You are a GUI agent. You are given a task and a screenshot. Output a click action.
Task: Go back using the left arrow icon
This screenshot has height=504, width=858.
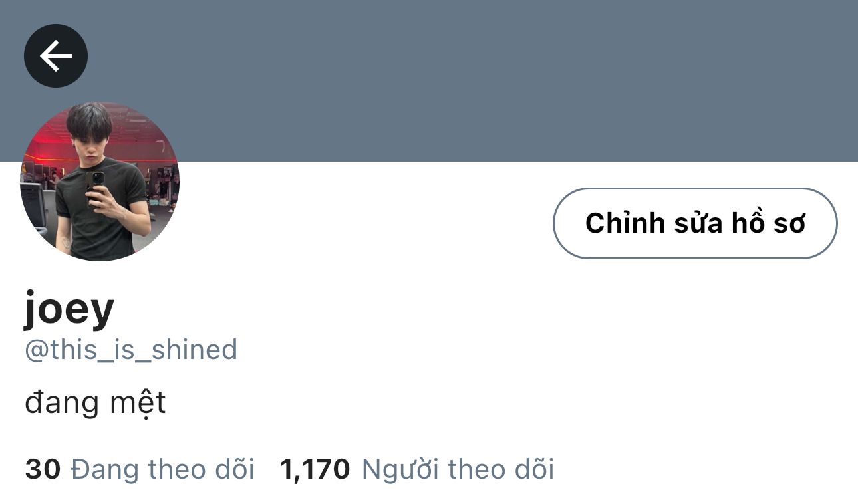point(56,56)
